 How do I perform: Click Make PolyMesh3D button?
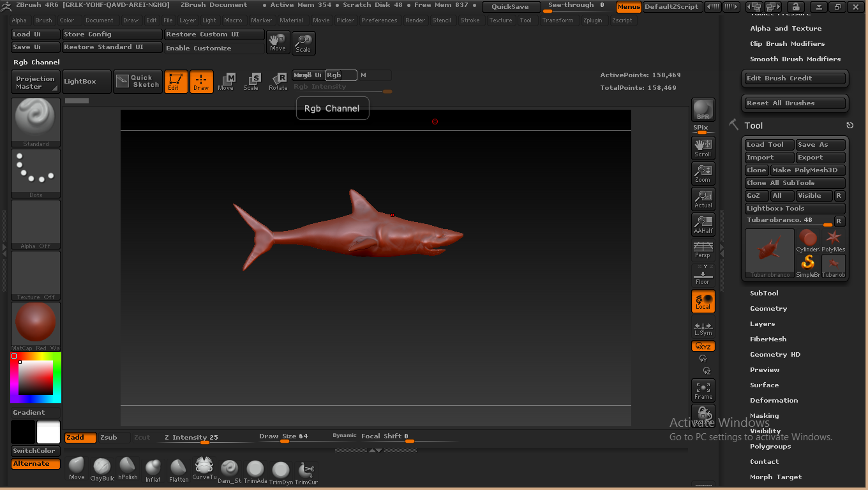click(807, 170)
